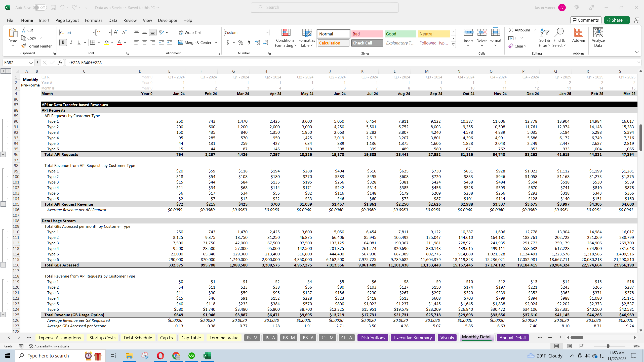Toggle bold formatting
Image resolution: width=644 pixels, height=362 pixels.
tap(63, 42)
